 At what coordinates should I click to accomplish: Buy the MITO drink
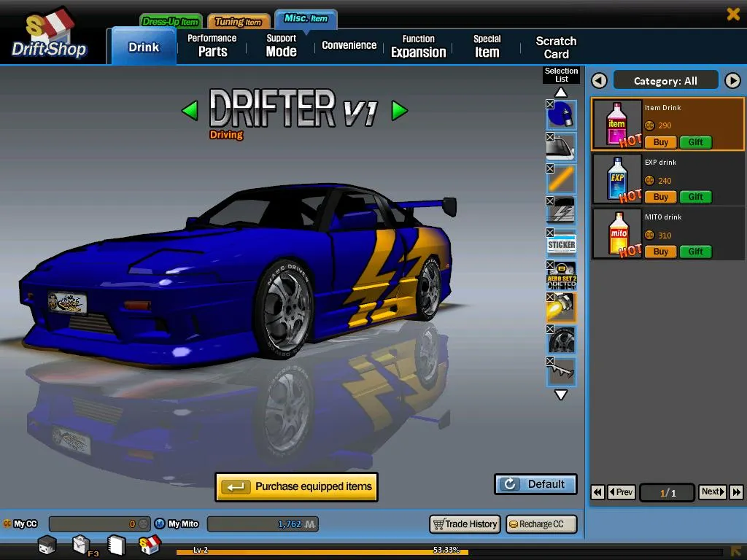[x=660, y=252]
